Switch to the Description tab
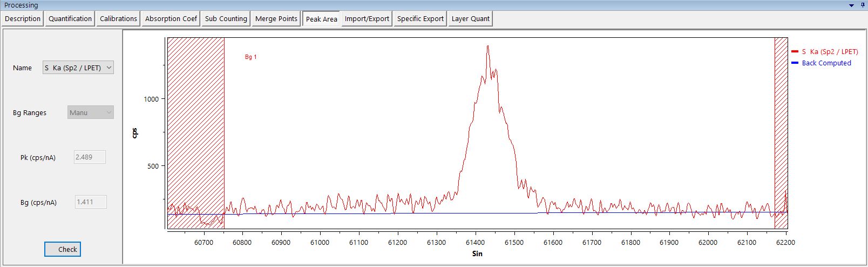Viewport: 868px width, 267px height. [x=23, y=19]
